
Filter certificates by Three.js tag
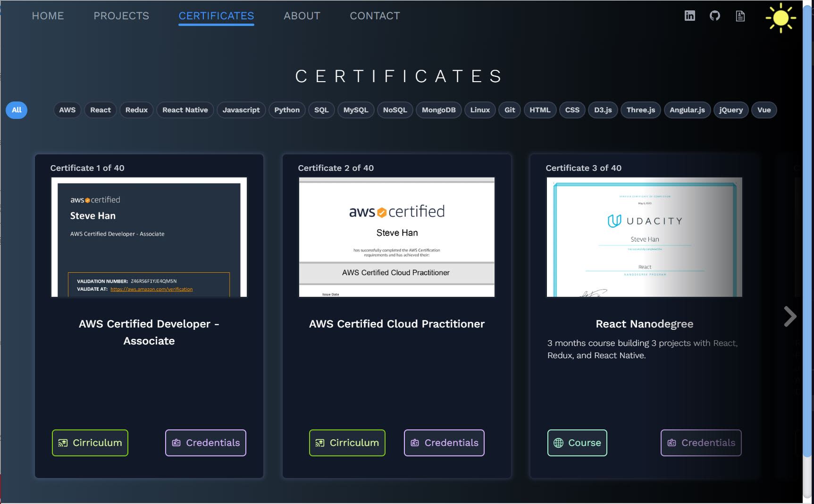click(x=640, y=110)
